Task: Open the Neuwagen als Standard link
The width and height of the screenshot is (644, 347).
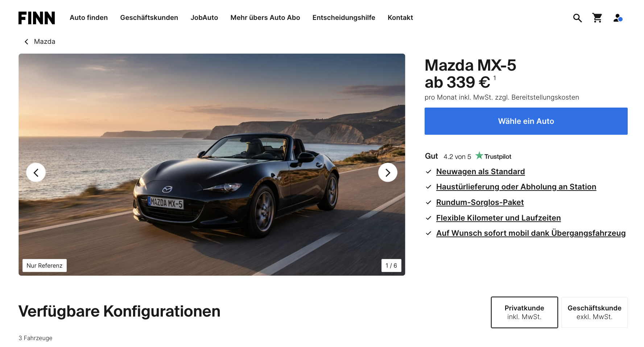Action: pyautogui.click(x=480, y=172)
